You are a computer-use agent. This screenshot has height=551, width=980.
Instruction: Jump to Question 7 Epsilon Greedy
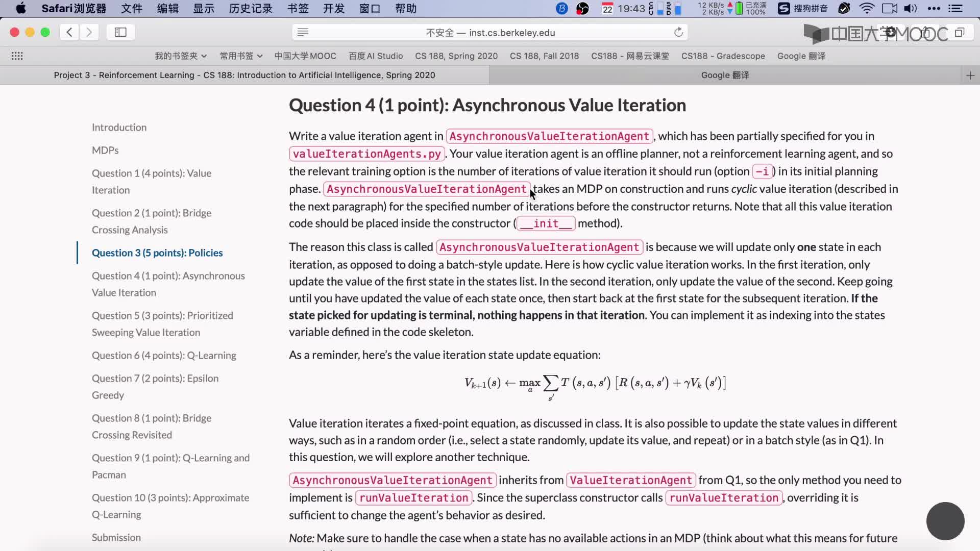click(155, 387)
